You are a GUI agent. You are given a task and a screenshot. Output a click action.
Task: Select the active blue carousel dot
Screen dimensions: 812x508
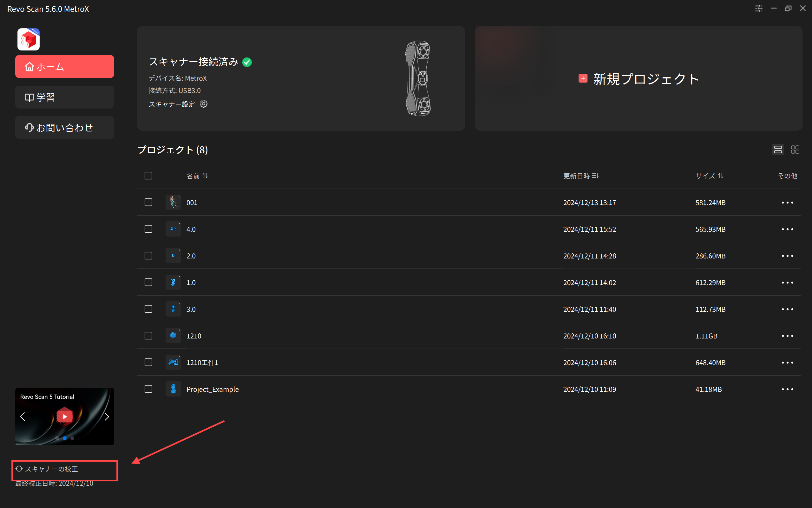tap(65, 438)
